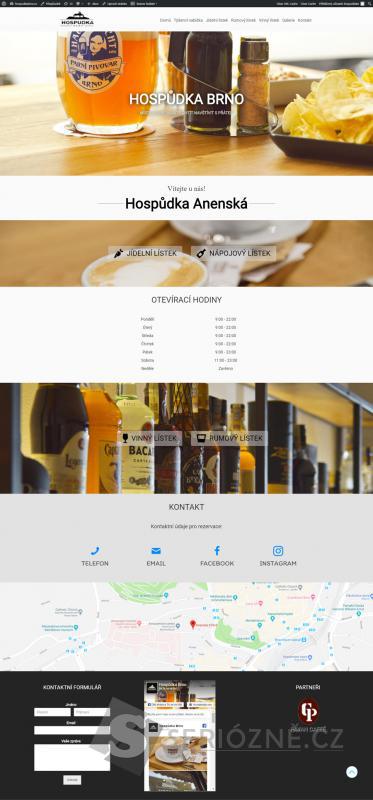Click the Nápojový lístek button
The width and height of the screenshot is (373, 800).
click(x=234, y=253)
